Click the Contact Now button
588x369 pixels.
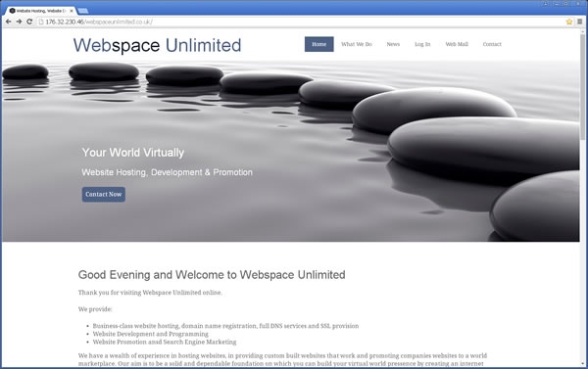click(x=104, y=195)
